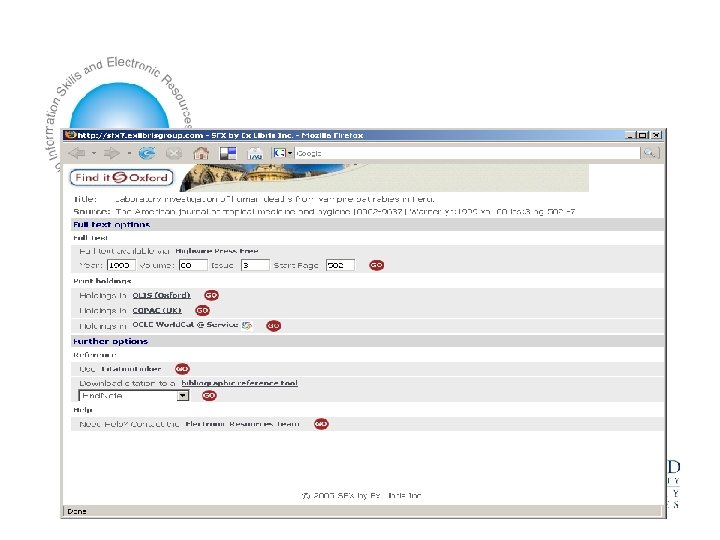
Task: Go to the Home page icon
Action: coord(201,153)
